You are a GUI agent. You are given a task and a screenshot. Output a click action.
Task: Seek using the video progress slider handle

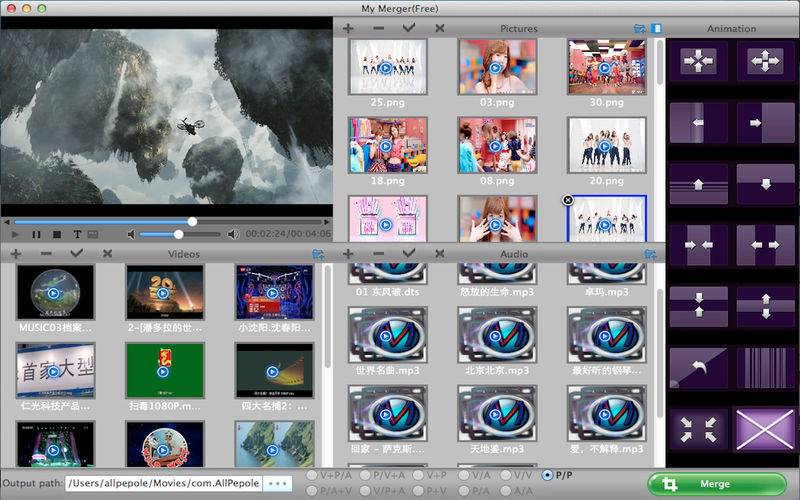pyautogui.click(x=192, y=221)
